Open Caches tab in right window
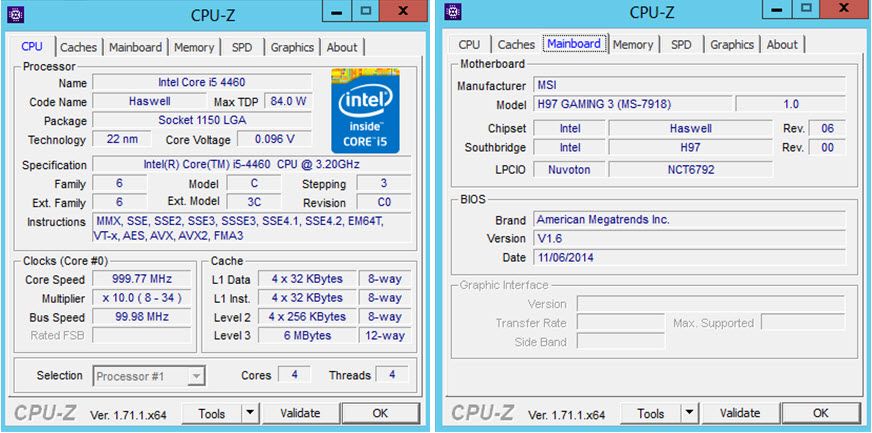872x433 pixels. [516, 44]
